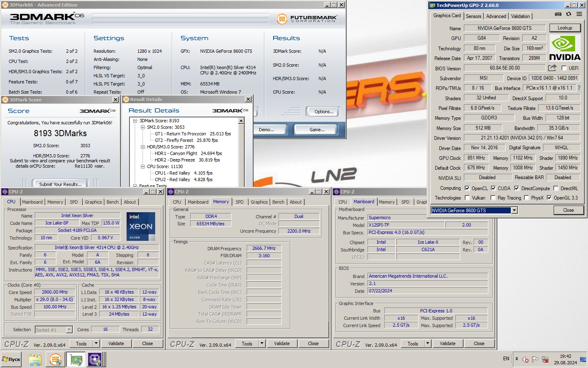The width and height of the screenshot is (588, 368).
Task: Click the Action Center flag tray icon
Action: (535, 359)
